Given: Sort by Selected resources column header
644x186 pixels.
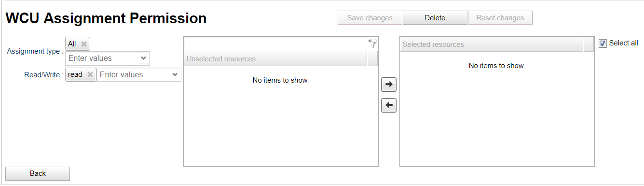Looking at the screenshot, I should pos(492,44).
